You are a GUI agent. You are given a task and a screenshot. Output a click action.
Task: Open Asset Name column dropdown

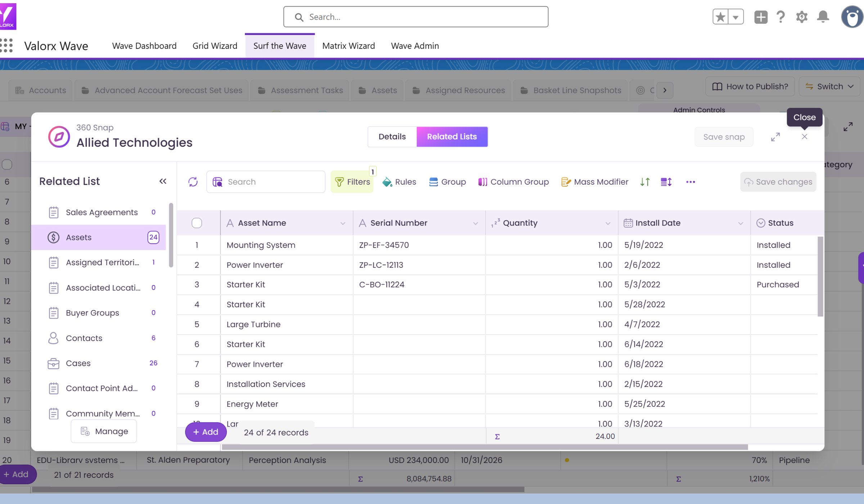tap(343, 223)
